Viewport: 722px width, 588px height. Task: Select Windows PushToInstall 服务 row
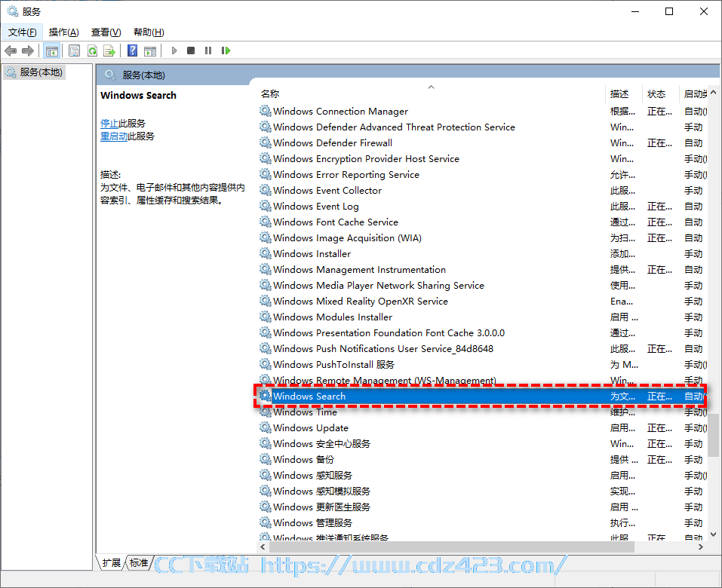[482, 364]
